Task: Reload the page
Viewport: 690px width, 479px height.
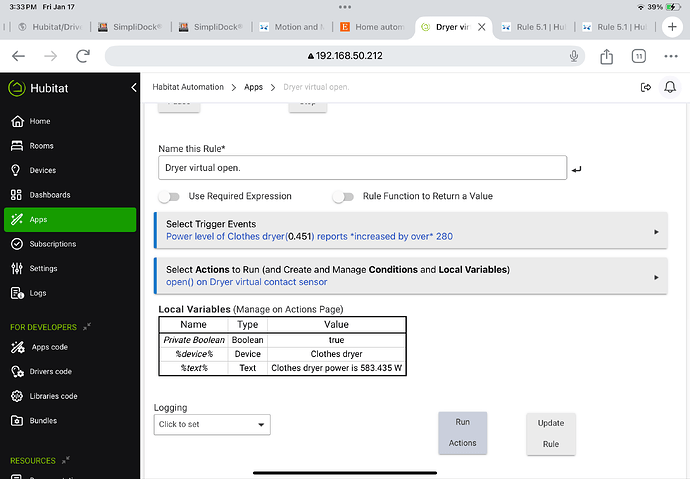Action: coord(83,56)
